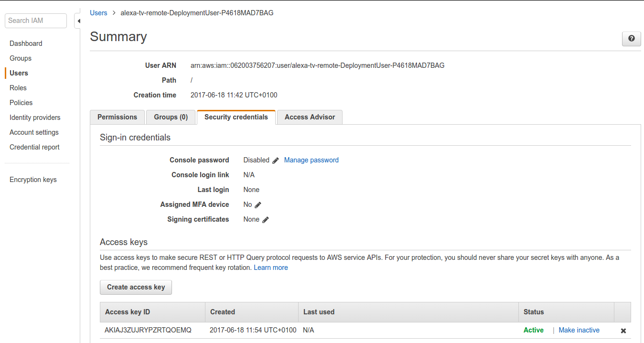Screen dimensions: 644x343
Task: Click the Manage password link
Action: pyautogui.click(x=311, y=160)
